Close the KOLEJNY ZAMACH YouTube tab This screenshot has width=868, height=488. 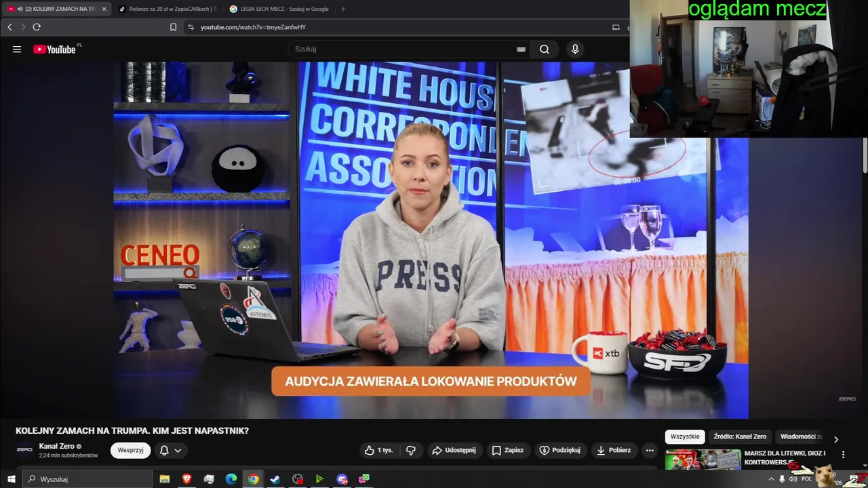click(x=104, y=9)
